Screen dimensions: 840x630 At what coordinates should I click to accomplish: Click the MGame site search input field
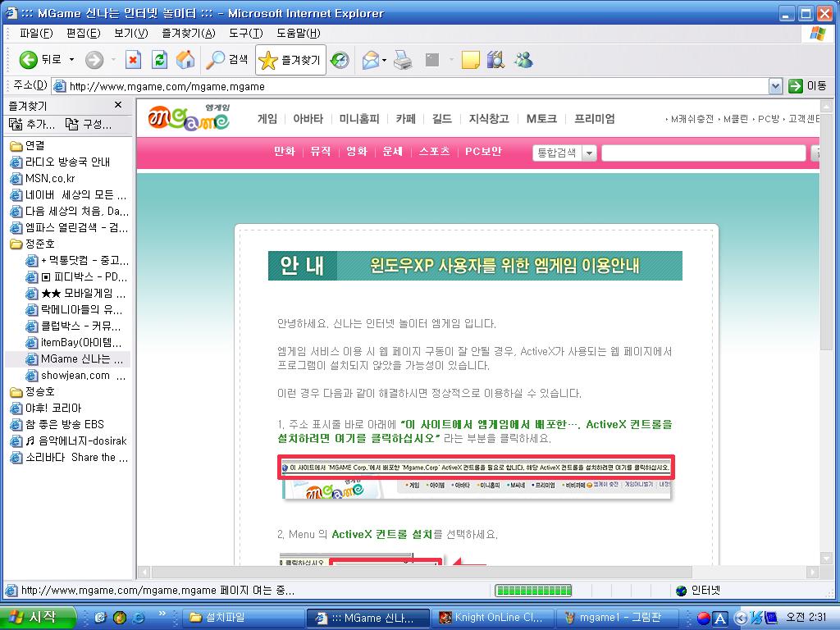703,153
